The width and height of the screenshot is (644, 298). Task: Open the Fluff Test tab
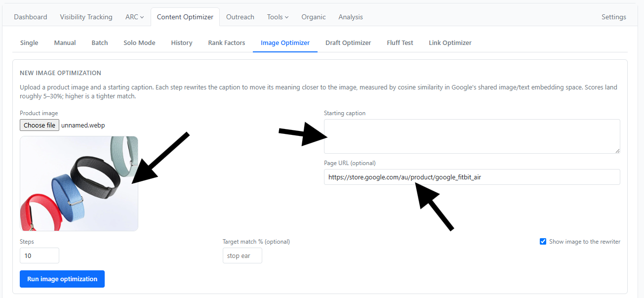click(x=400, y=43)
